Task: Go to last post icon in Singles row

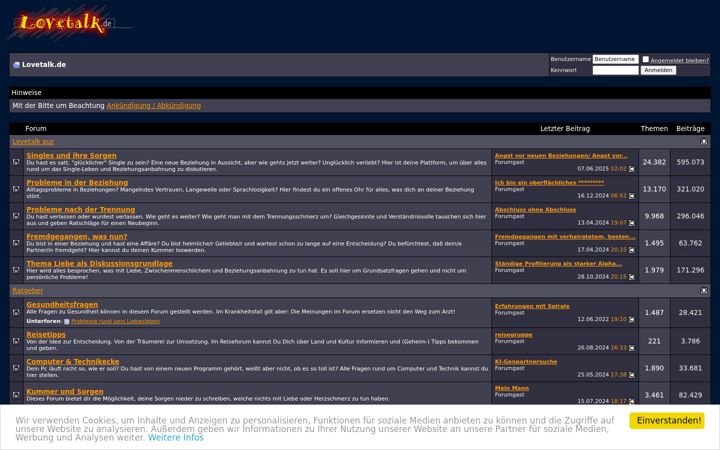Action: tap(632, 169)
